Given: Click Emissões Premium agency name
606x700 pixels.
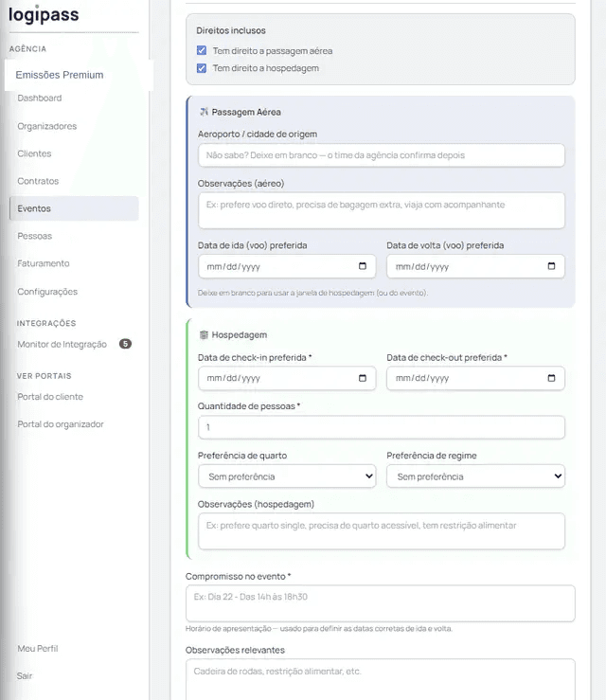Looking at the screenshot, I should tap(60, 75).
